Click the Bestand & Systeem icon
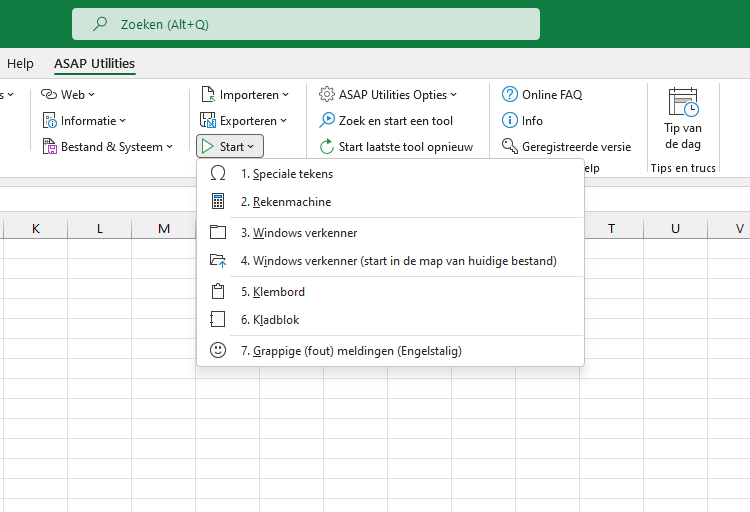 point(49,146)
